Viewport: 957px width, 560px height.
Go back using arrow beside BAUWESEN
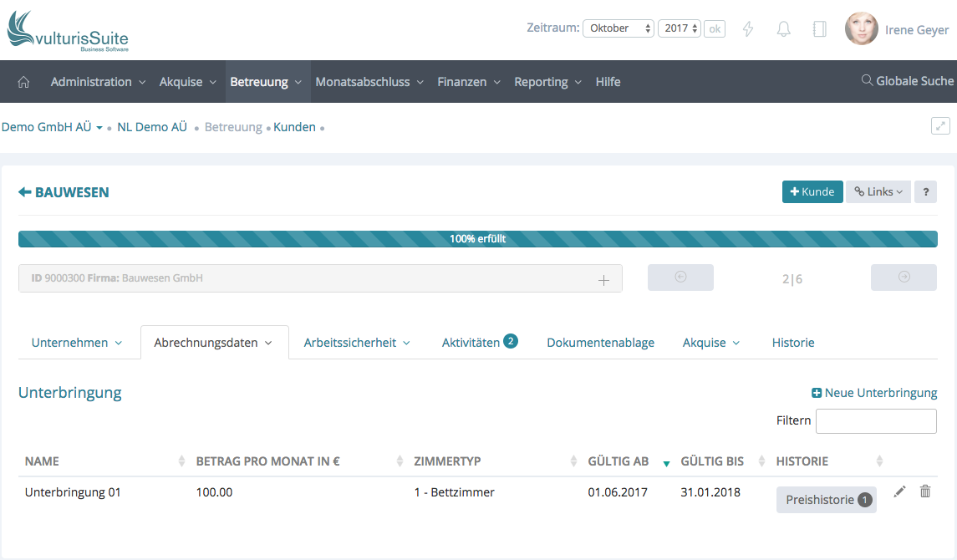(x=25, y=192)
